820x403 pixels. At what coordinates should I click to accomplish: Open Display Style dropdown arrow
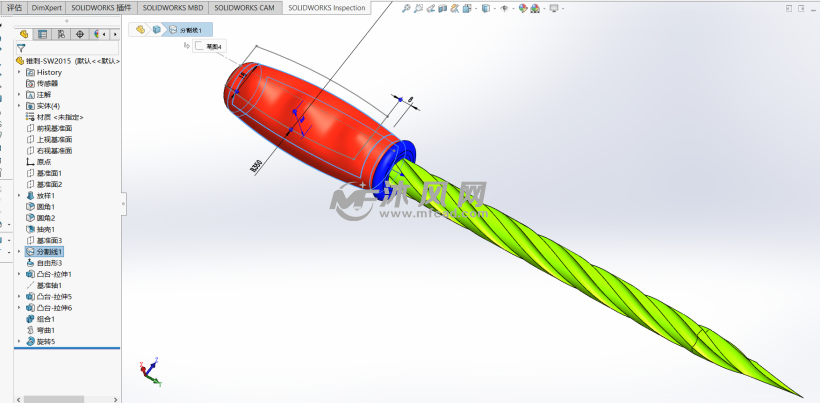coord(493,8)
